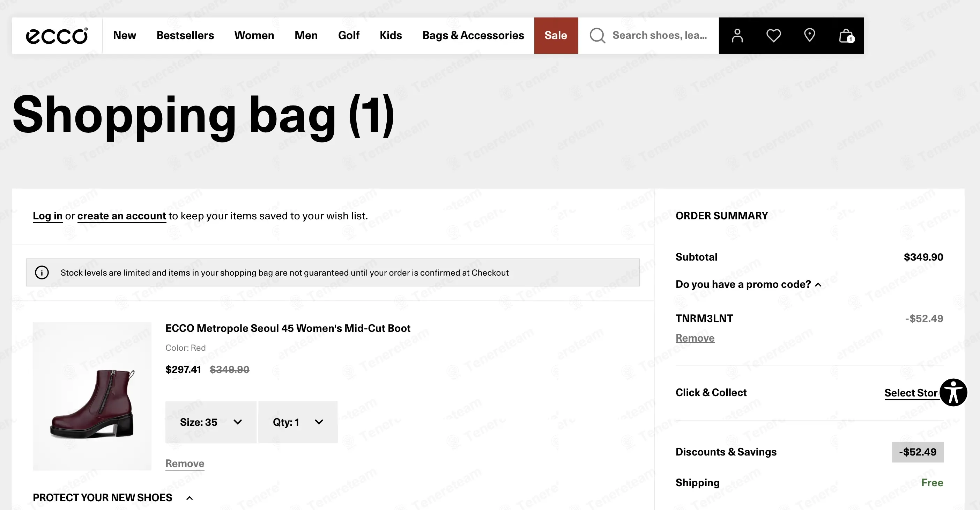Viewport: 980px width, 510px height.
Task: Open the store locator pin icon
Action: click(809, 35)
